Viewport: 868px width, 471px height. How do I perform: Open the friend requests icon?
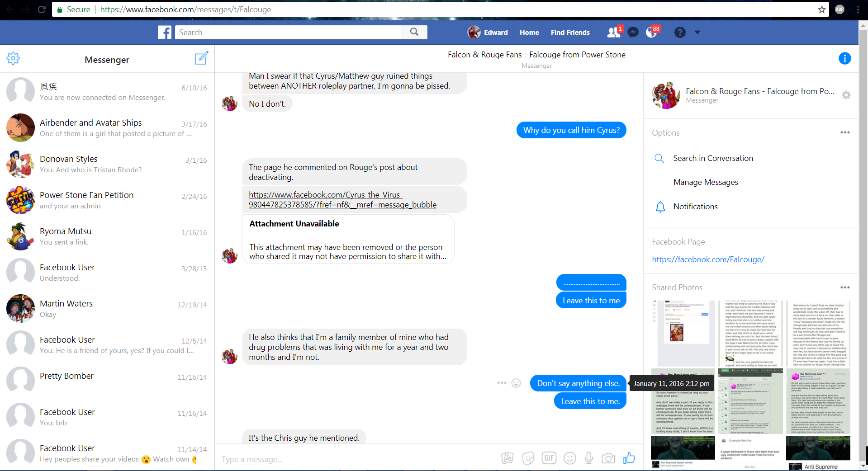613,32
